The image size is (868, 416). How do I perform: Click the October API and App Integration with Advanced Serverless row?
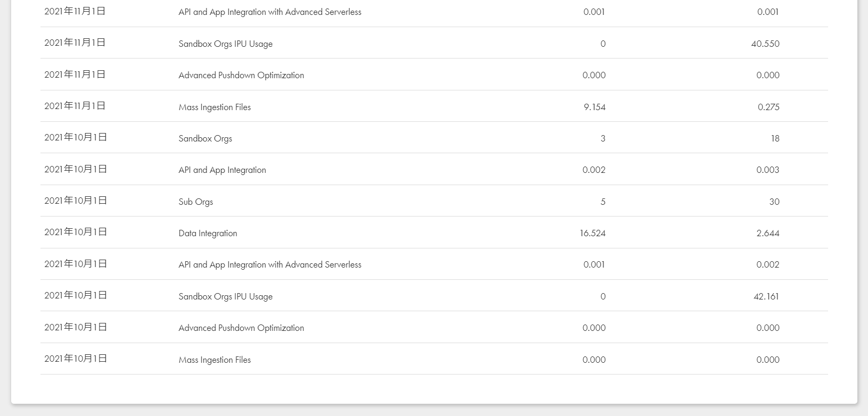click(434, 264)
